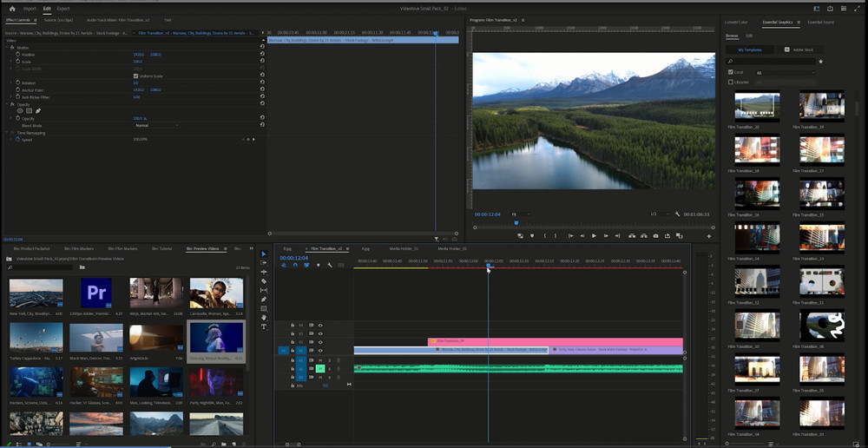This screenshot has height=448, width=868.
Task: Open the Fit zoom level dropdown
Action: 520,214
